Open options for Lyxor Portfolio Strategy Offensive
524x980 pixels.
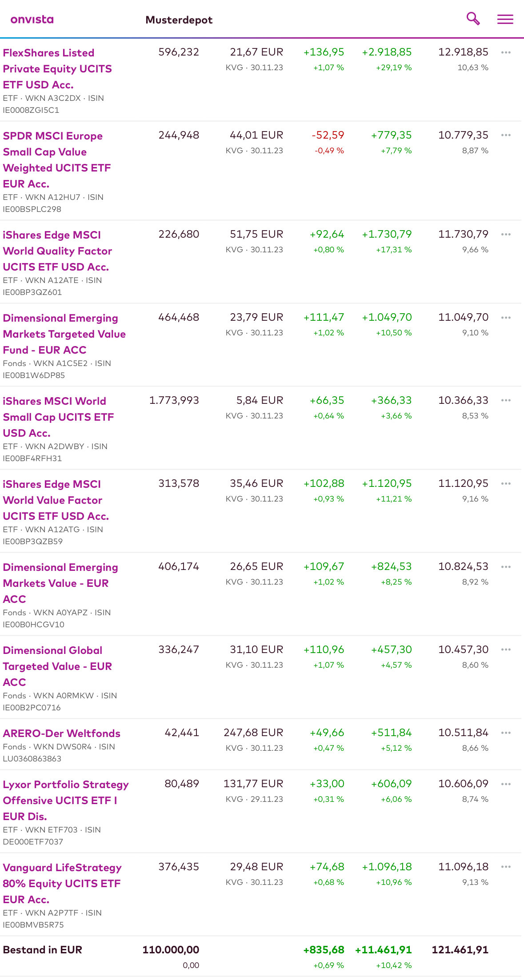506,784
